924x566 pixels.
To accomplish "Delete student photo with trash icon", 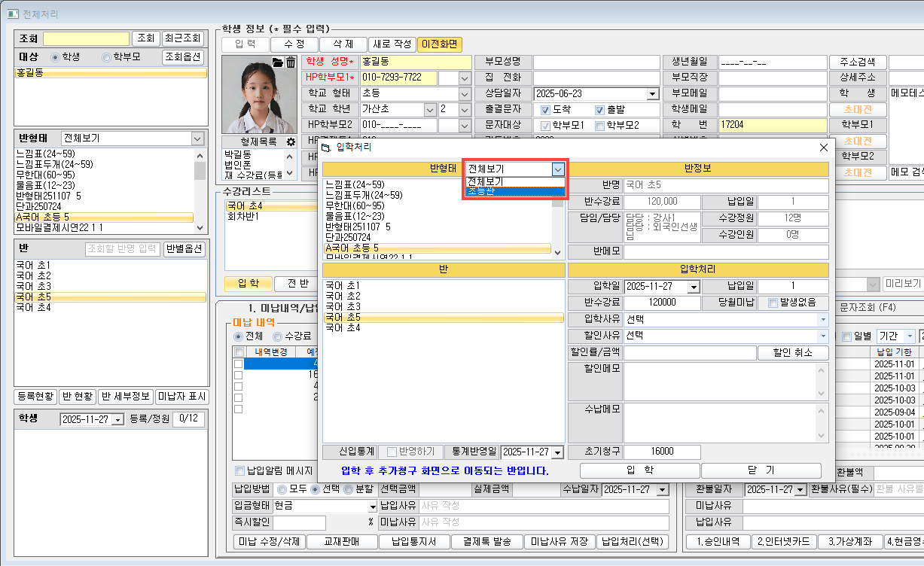I will click(x=290, y=62).
